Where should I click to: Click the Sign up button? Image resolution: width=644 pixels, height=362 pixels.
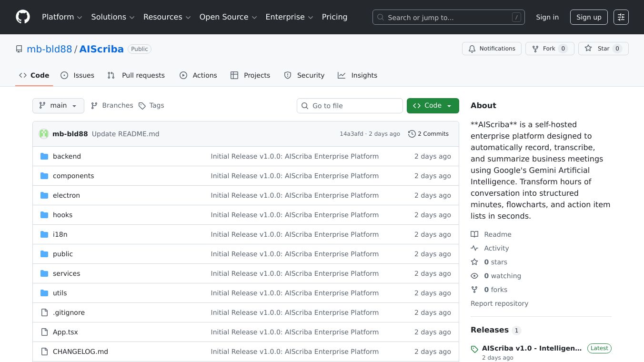point(589,17)
